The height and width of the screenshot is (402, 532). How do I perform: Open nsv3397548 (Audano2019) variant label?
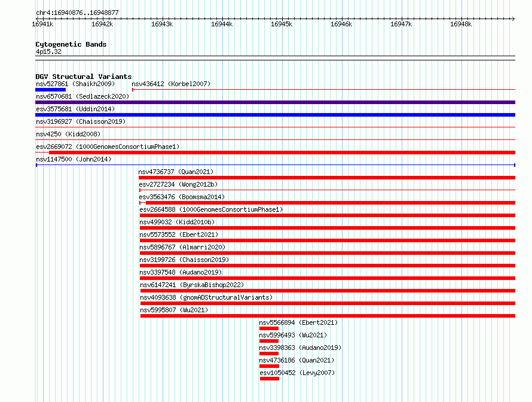click(181, 272)
